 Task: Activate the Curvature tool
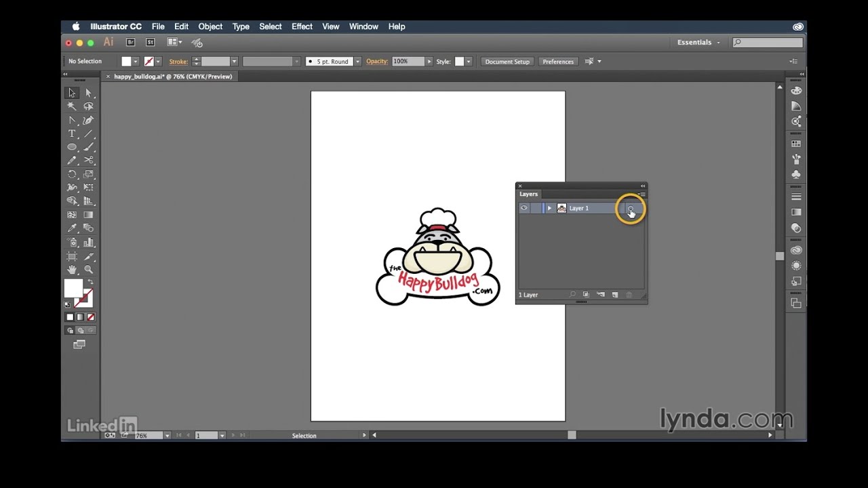coord(88,120)
